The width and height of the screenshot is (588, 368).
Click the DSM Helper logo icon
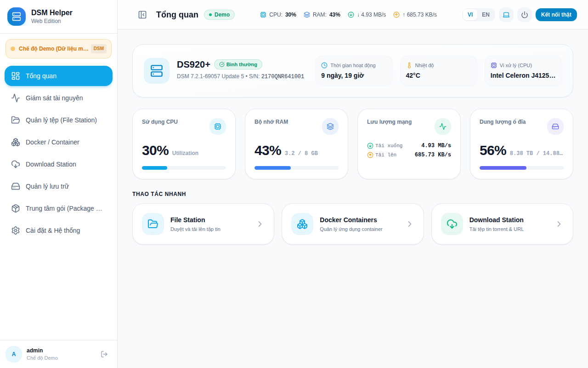coord(17,17)
